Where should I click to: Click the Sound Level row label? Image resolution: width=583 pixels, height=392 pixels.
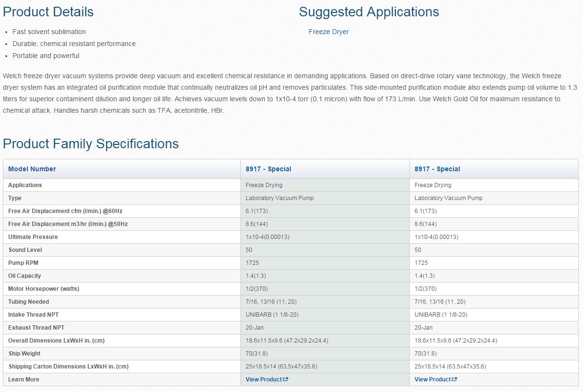pos(25,250)
